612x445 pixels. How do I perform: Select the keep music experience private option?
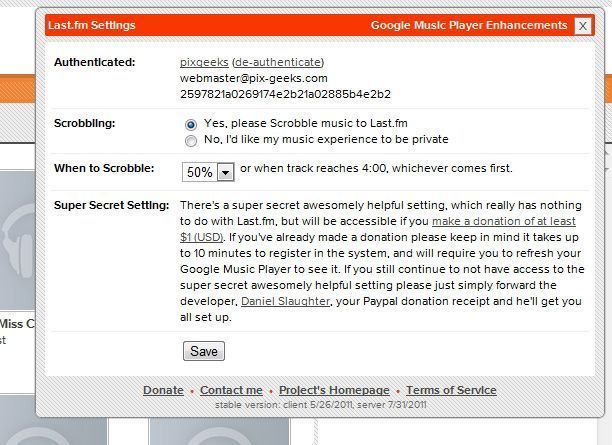191,140
